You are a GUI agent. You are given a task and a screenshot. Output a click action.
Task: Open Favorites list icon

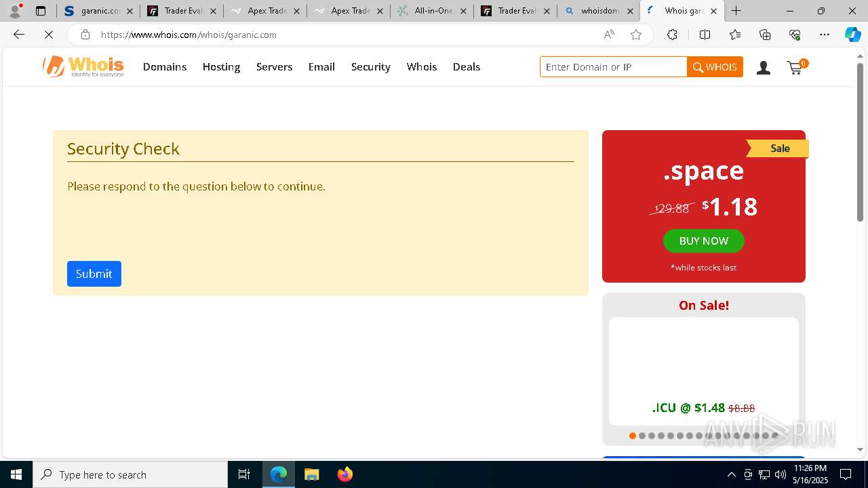pos(735,35)
